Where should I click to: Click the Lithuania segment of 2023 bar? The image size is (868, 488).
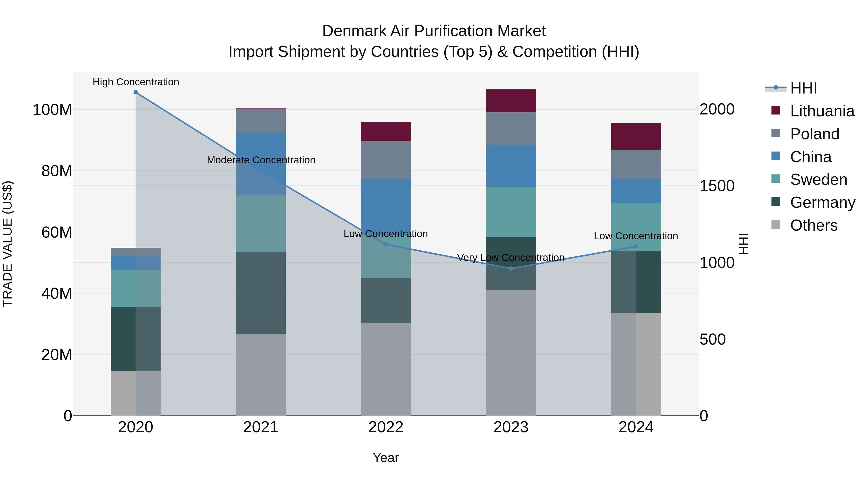511,101
